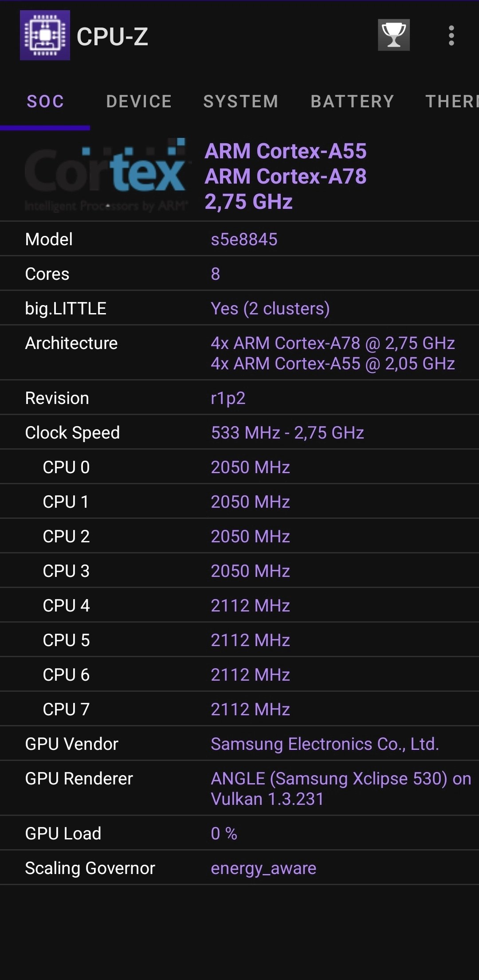Image resolution: width=479 pixels, height=980 pixels.
Task: Click the purple CPU-Z title text
Action: 112,37
